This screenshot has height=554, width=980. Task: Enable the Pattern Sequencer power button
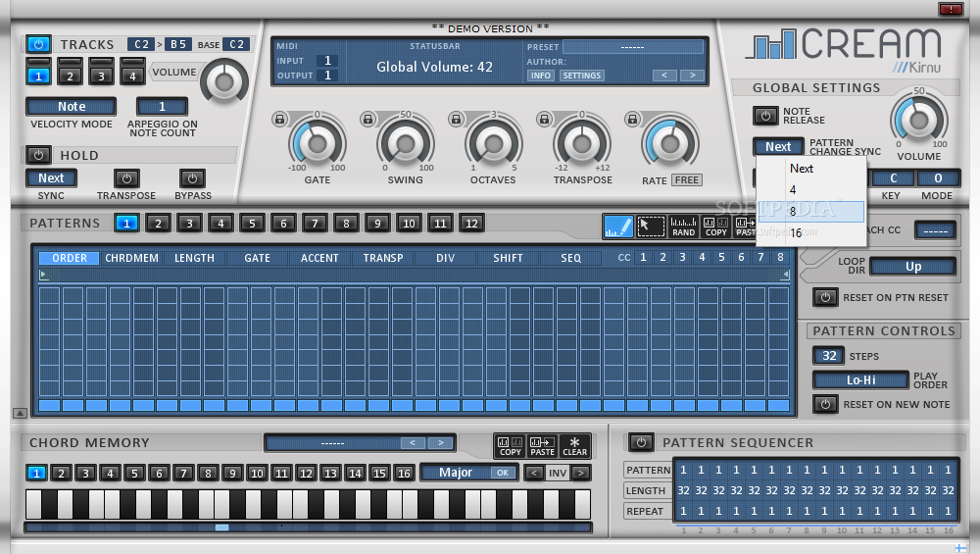click(x=641, y=442)
